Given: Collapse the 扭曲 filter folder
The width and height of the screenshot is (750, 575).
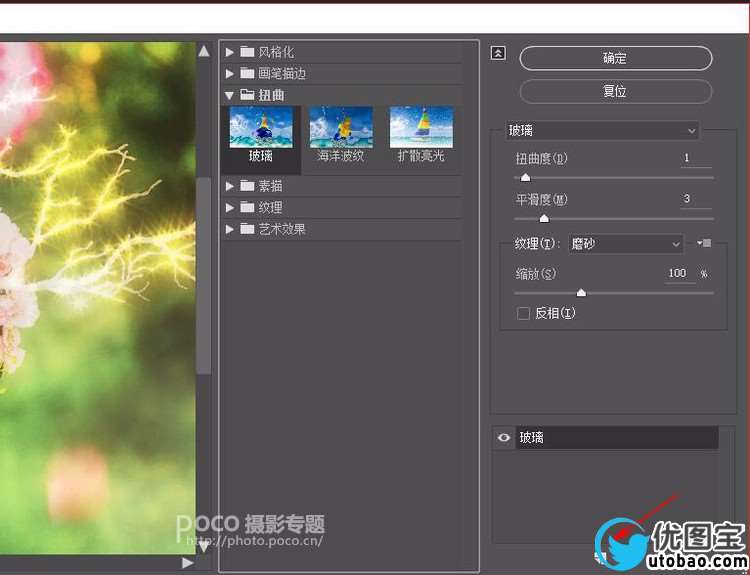Looking at the screenshot, I should 230,95.
